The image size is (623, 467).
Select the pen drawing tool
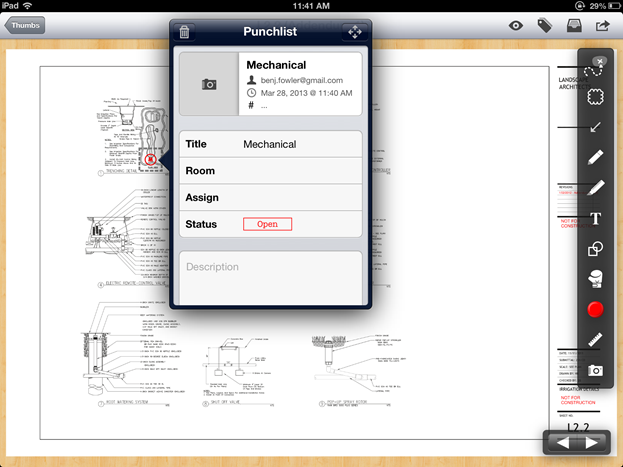595,157
